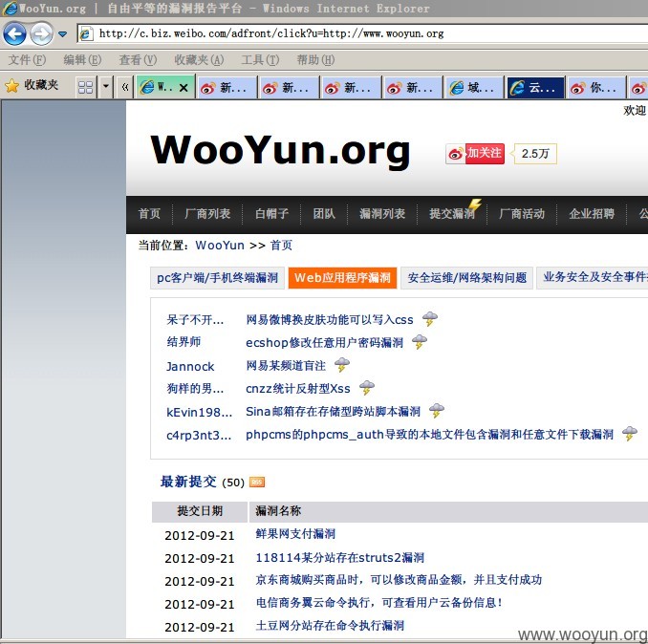Image resolution: width=648 pixels, height=644 pixels.
Task: Click the browser Back arrow button
Action: (15, 33)
